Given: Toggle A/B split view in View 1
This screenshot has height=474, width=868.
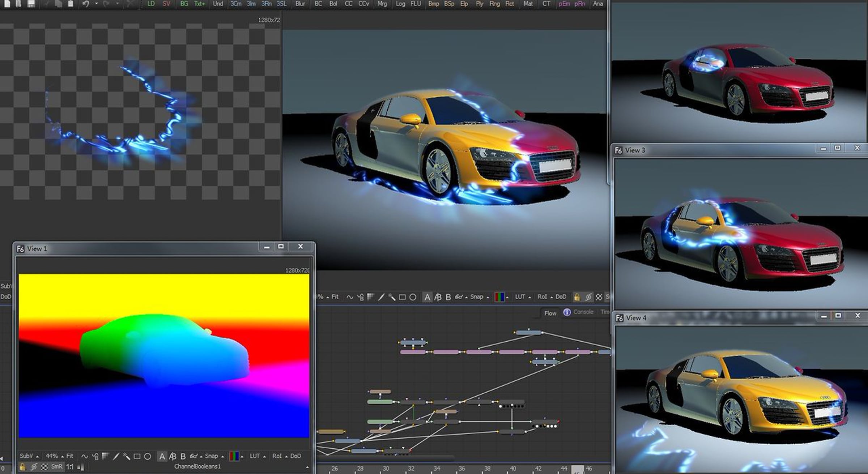Looking at the screenshot, I should coord(173,456).
